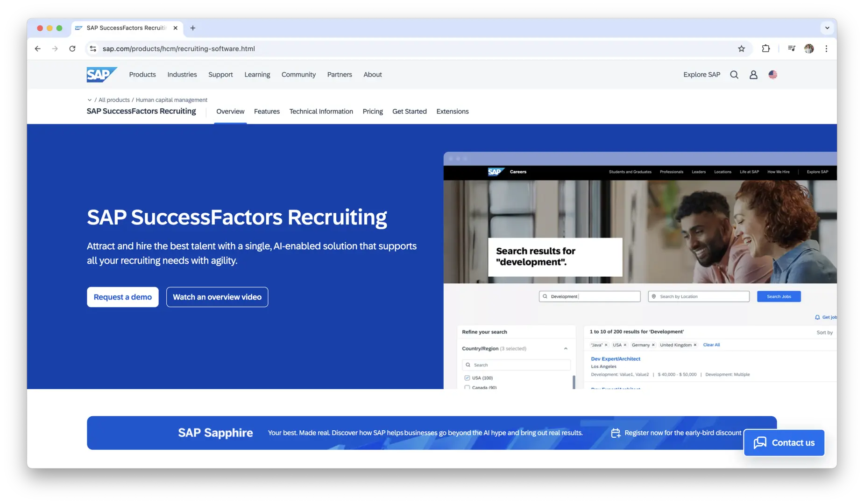Click the Search by Location field

point(699,297)
